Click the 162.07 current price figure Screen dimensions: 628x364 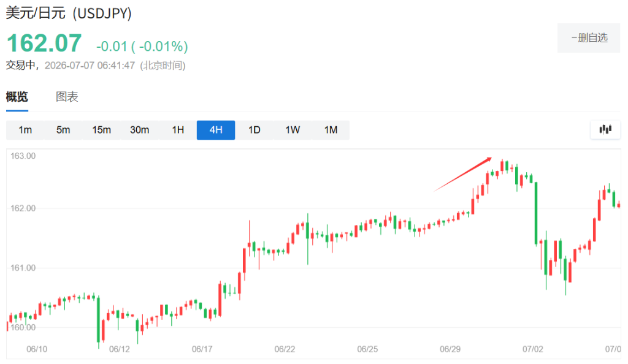[44, 43]
